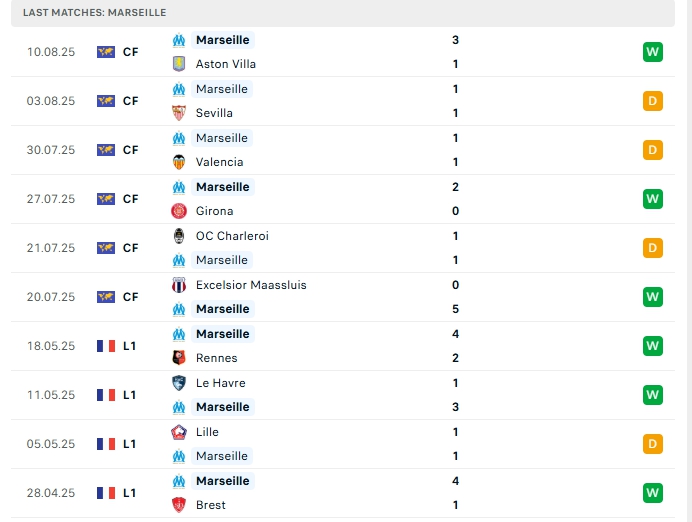Viewport: 692px width, 522px height.
Task: Click the French flag on 18.05.25 match
Action: (x=106, y=346)
